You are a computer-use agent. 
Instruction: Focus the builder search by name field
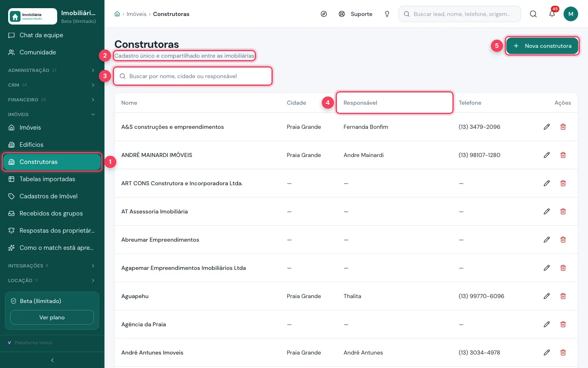(x=193, y=76)
